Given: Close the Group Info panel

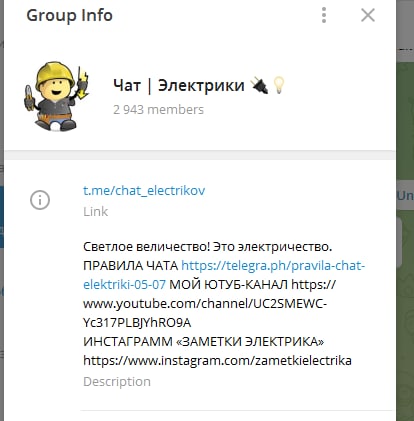Looking at the screenshot, I should [368, 15].
